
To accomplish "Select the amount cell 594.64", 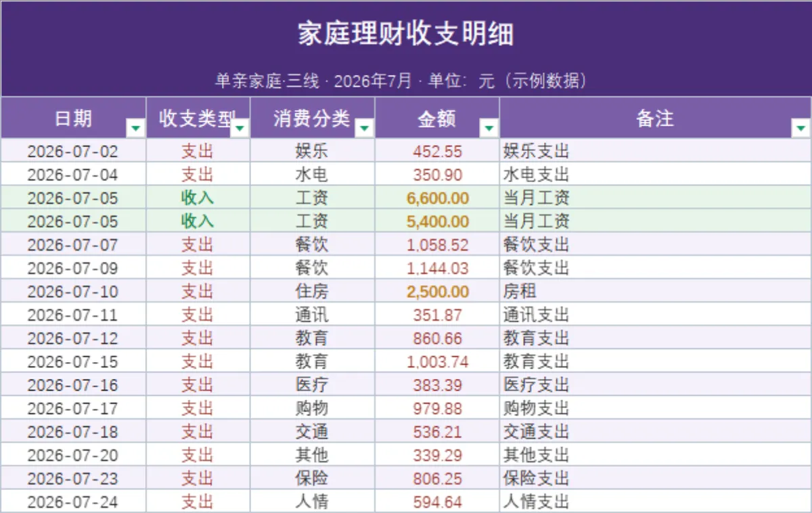I will coord(437,501).
